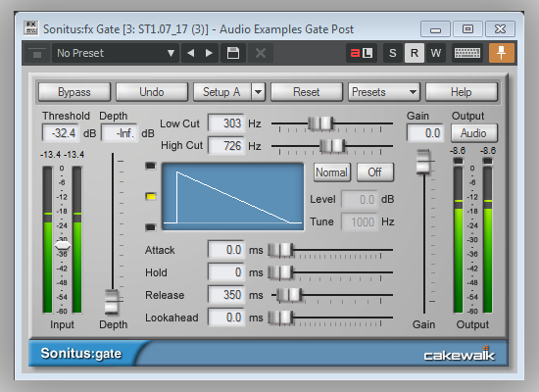Screen dimensions: 539x392
Task: Click the Lookahead slider handle
Action: [x=280, y=318]
